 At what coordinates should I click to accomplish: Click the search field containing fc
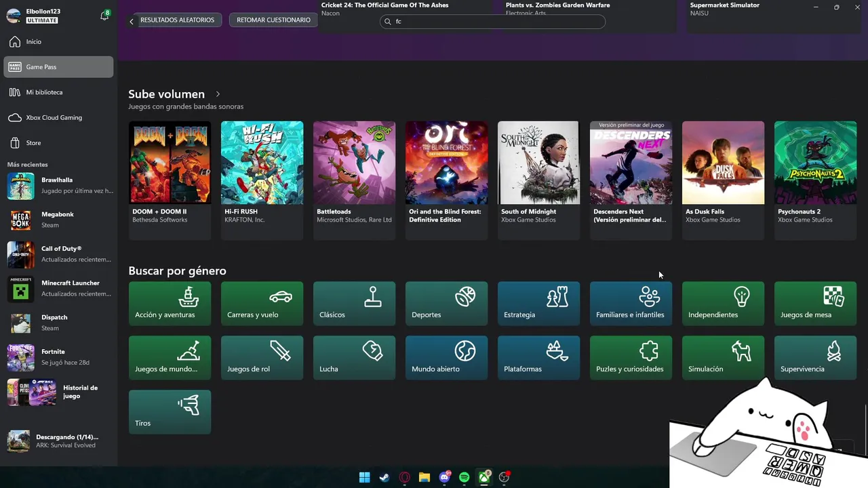tap(492, 22)
